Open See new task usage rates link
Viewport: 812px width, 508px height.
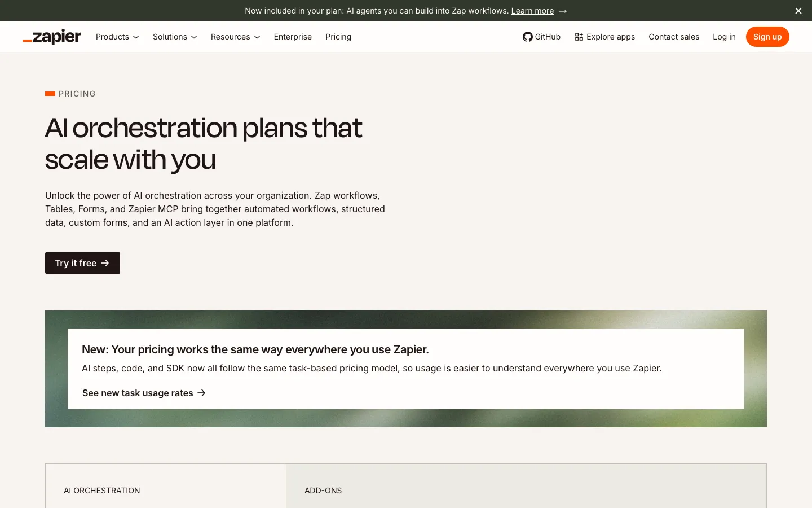(144, 393)
